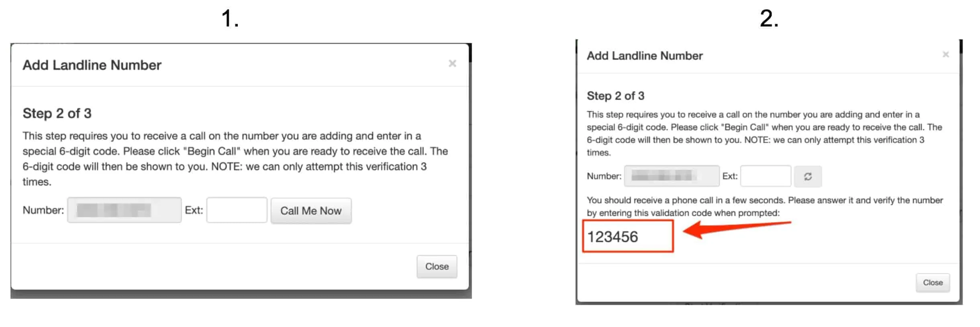Click the dismiss cross in step two popup

click(946, 54)
